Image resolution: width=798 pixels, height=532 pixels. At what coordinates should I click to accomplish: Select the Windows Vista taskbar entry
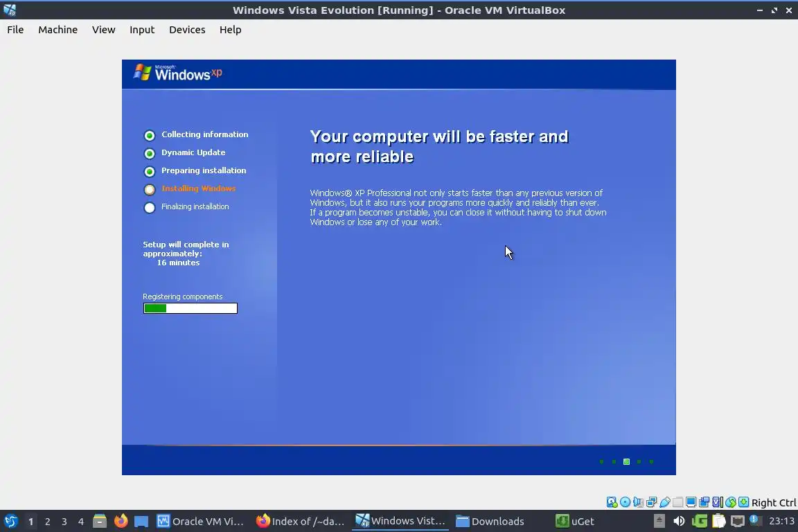[x=400, y=521]
